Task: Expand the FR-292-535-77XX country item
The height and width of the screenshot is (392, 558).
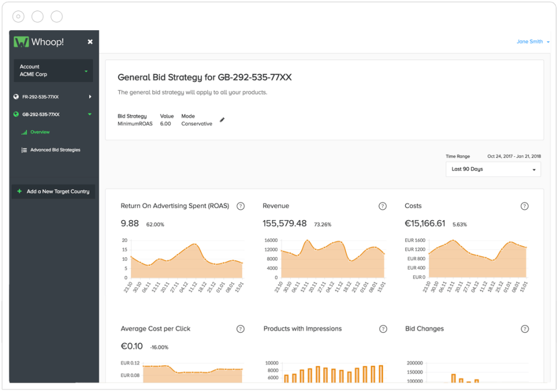Action: 90,97
